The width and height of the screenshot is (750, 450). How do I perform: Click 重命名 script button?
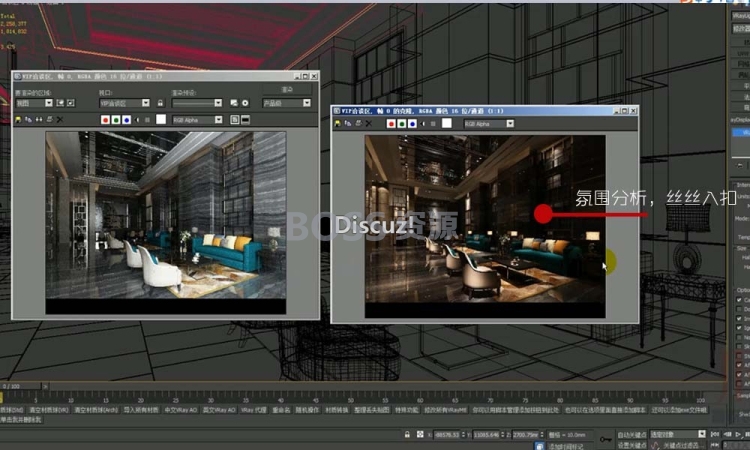point(281,410)
